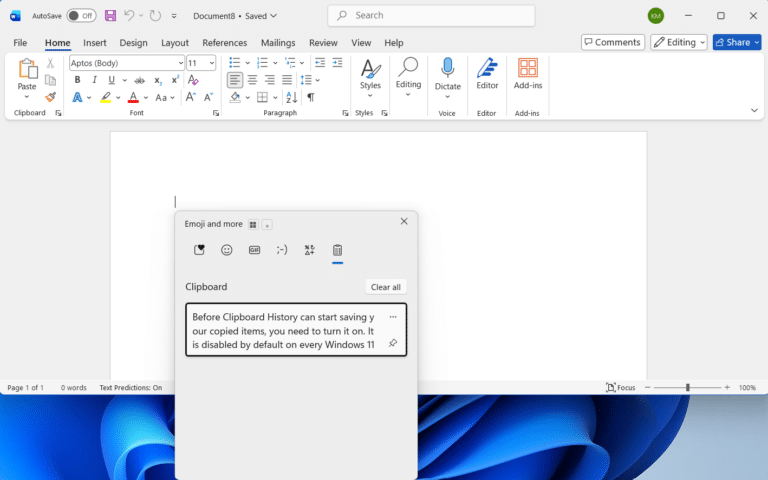Image resolution: width=768 pixels, height=480 pixels.
Task: Show paragraph marks with pilcrow icon
Action: (311, 97)
